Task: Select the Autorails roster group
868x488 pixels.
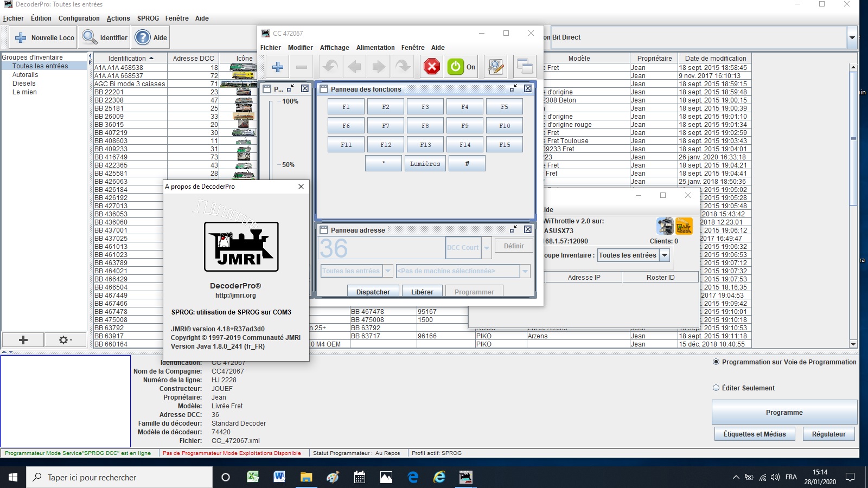Action: tap(25, 75)
